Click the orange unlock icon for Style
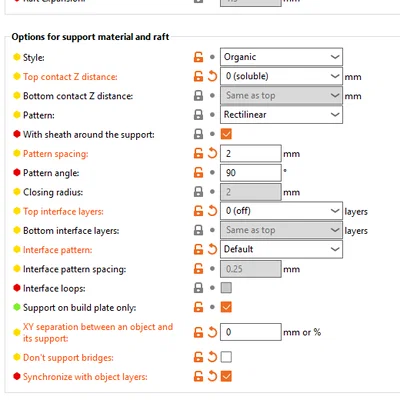The image size is (400, 400). tap(198, 57)
